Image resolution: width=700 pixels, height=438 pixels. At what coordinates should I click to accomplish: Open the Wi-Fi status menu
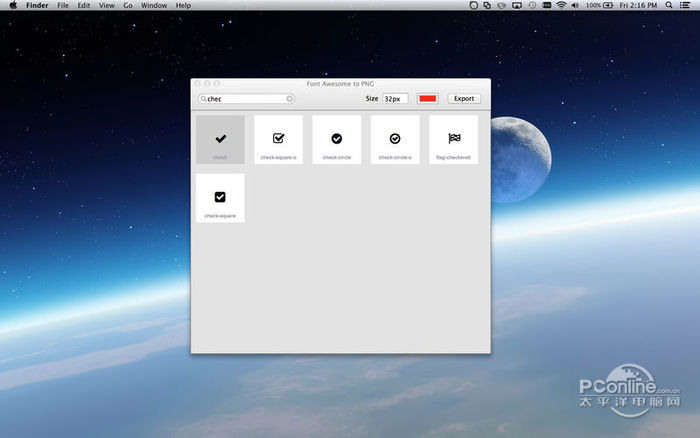[x=562, y=6]
